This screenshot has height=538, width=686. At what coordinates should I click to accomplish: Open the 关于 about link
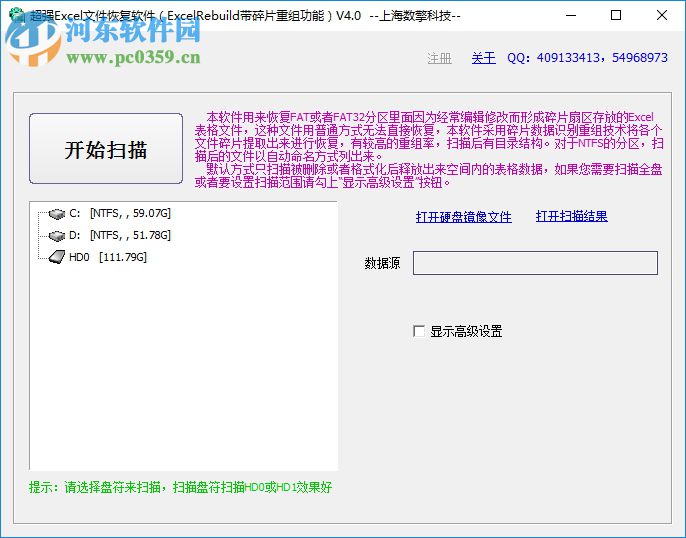483,58
